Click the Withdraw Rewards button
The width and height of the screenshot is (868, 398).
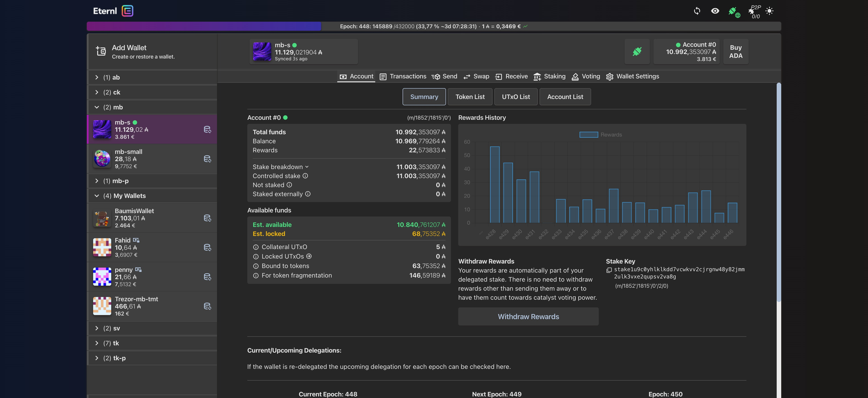[x=528, y=316]
